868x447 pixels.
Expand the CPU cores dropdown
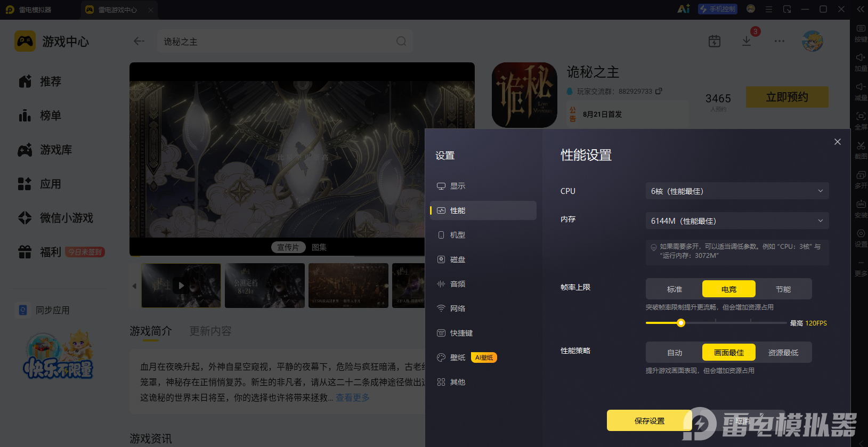737,191
